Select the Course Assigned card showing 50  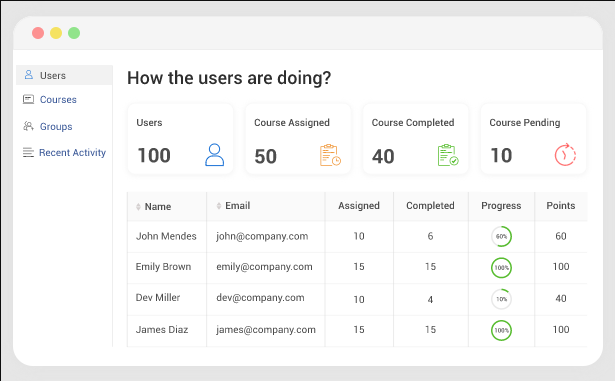[x=298, y=139]
